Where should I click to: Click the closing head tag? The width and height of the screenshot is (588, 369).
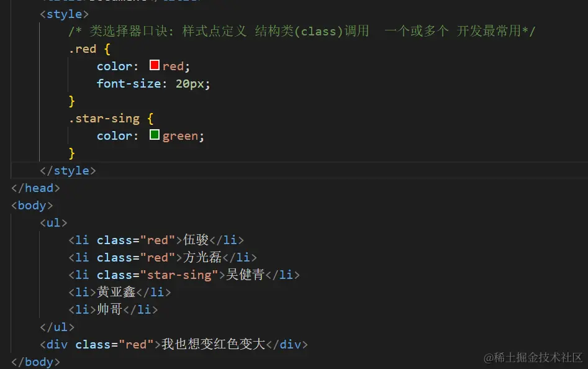[35, 188]
